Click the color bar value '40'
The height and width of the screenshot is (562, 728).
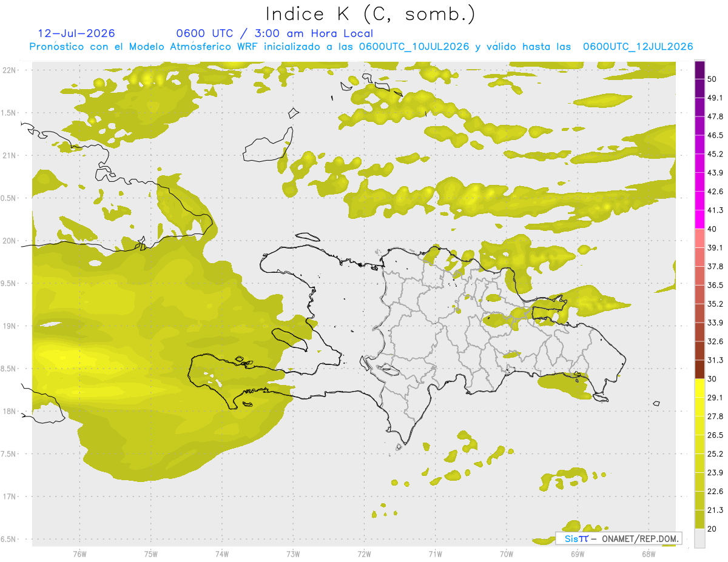point(713,229)
